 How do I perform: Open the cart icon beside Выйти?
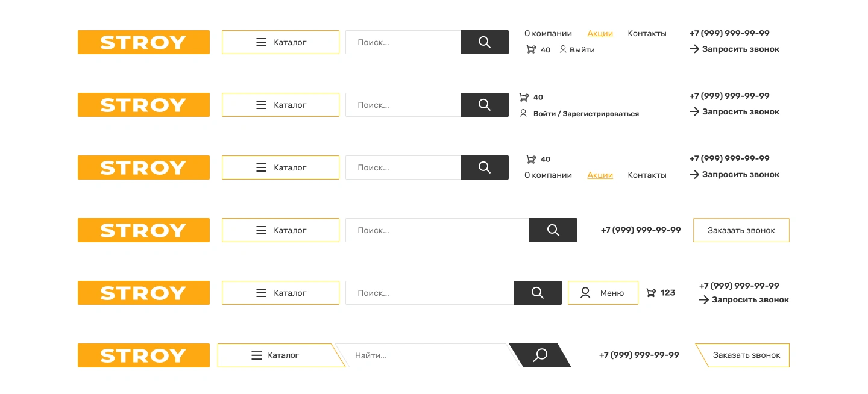tap(531, 49)
